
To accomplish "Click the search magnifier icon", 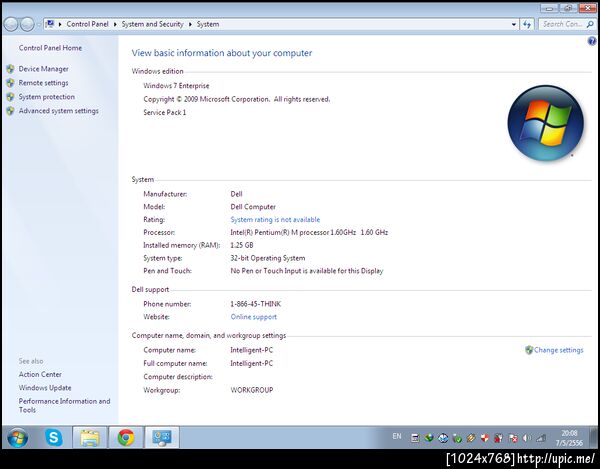I will tap(590, 24).
